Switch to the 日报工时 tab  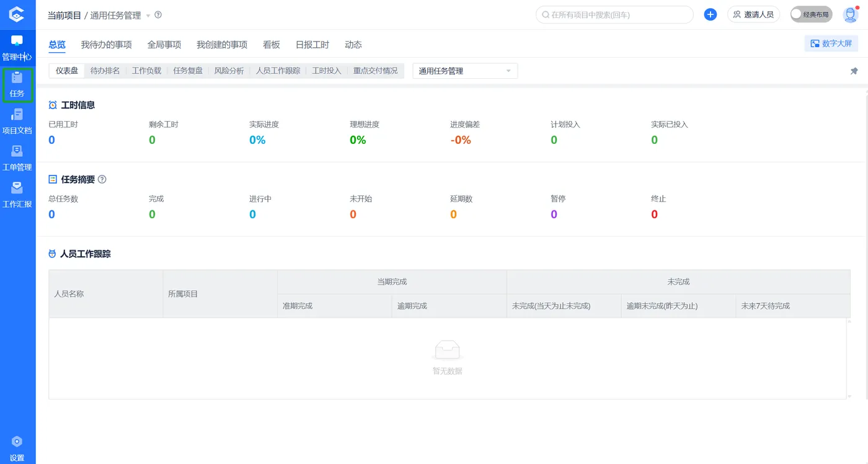coord(312,44)
